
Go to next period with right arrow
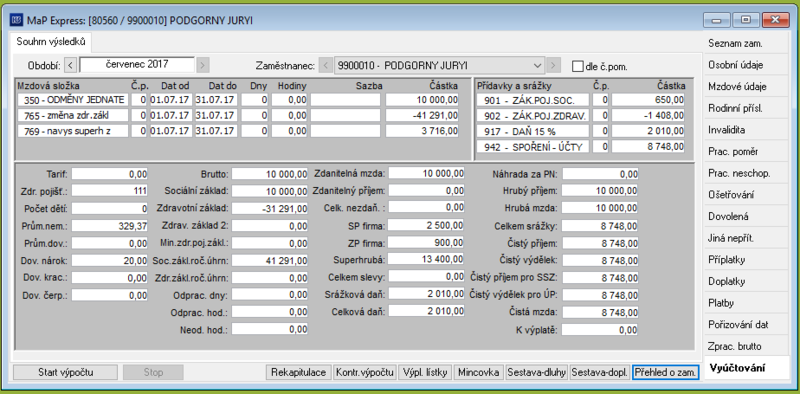point(203,65)
